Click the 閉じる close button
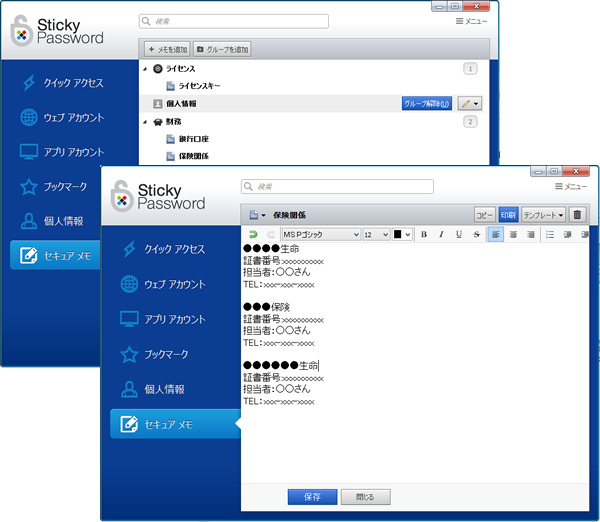The width and height of the screenshot is (600, 522). (x=365, y=497)
